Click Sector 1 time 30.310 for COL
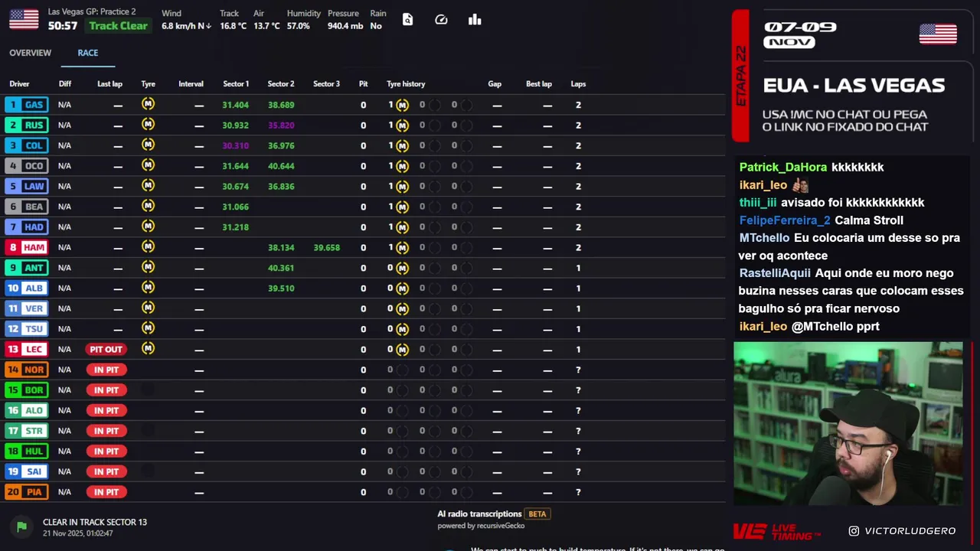This screenshot has height=551, width=980. pyautogui.click(x=235, y=145)
